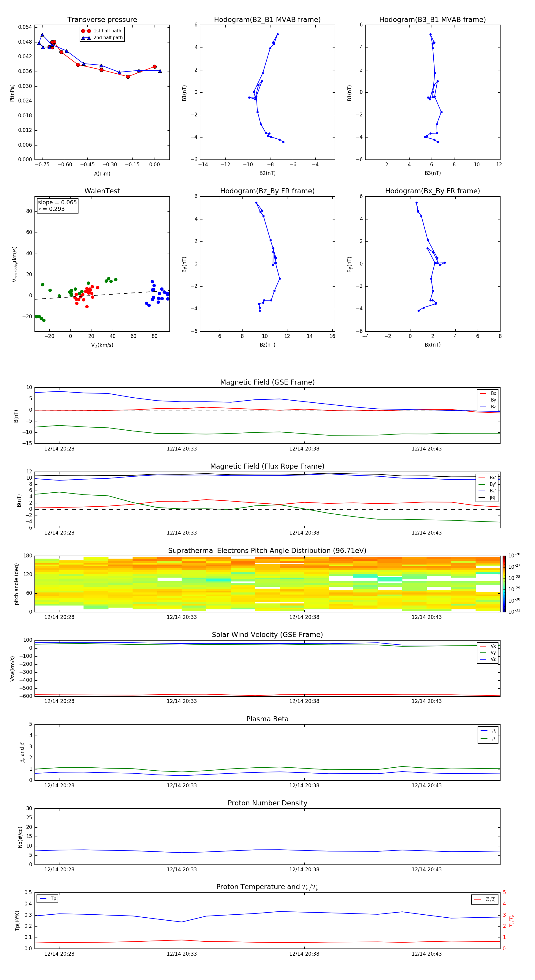Select the '1st half path' legend entry

click(x=102, y=31)
